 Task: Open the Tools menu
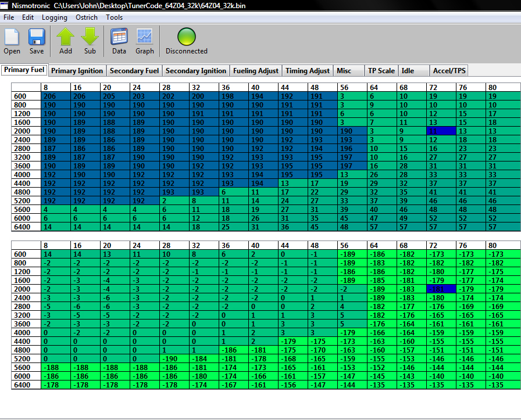(x=115, y=17)
